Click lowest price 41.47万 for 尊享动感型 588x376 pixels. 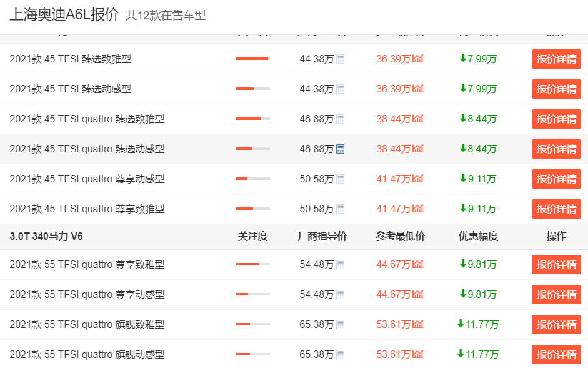394,179
